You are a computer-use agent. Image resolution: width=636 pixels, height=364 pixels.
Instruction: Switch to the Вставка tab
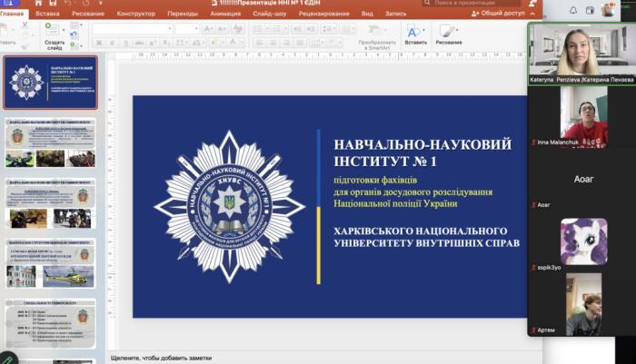pos(48,15)
